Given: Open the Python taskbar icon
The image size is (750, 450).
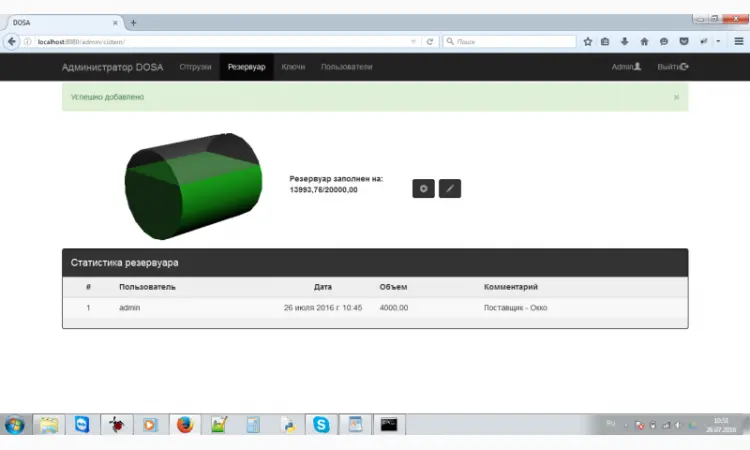Looking at the screenshot, I should (288, 425).
